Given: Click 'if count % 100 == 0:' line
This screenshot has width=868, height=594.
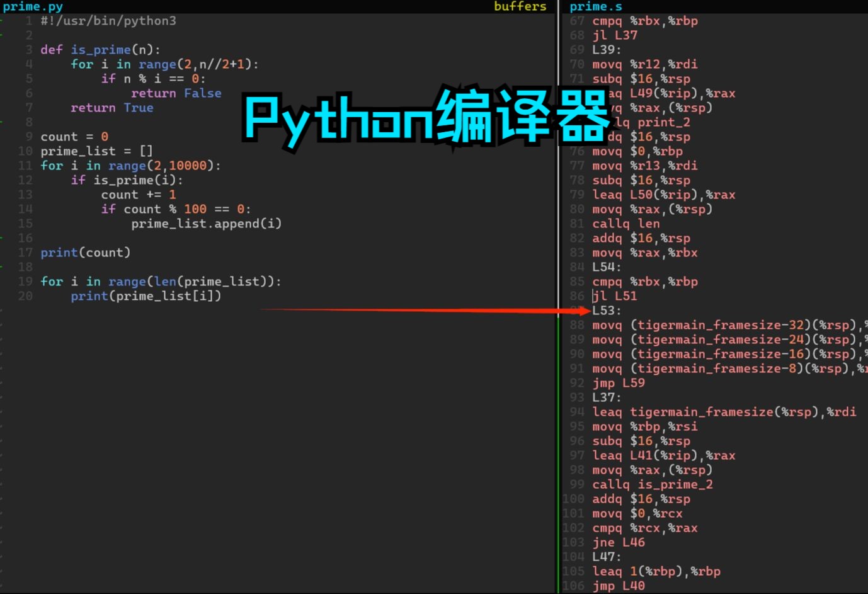Looking at the screenshot, I should pos(176,209).
